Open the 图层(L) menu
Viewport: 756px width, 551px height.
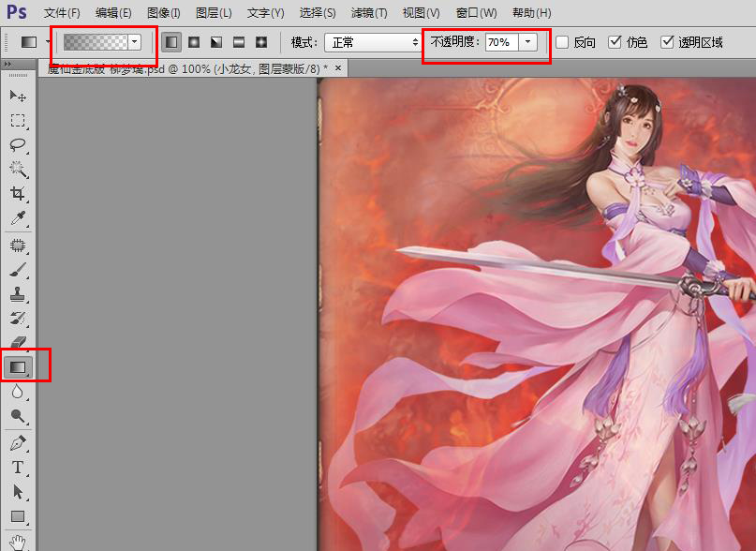click(214, 13)
